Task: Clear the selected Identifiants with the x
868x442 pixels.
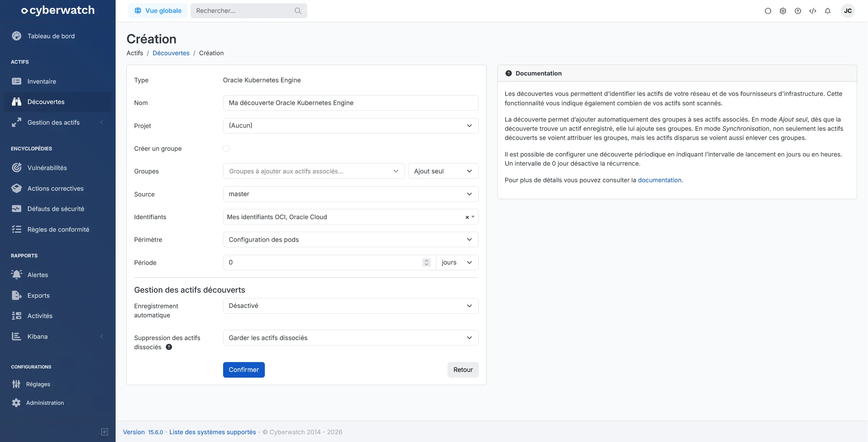Action: click(467, 217)
